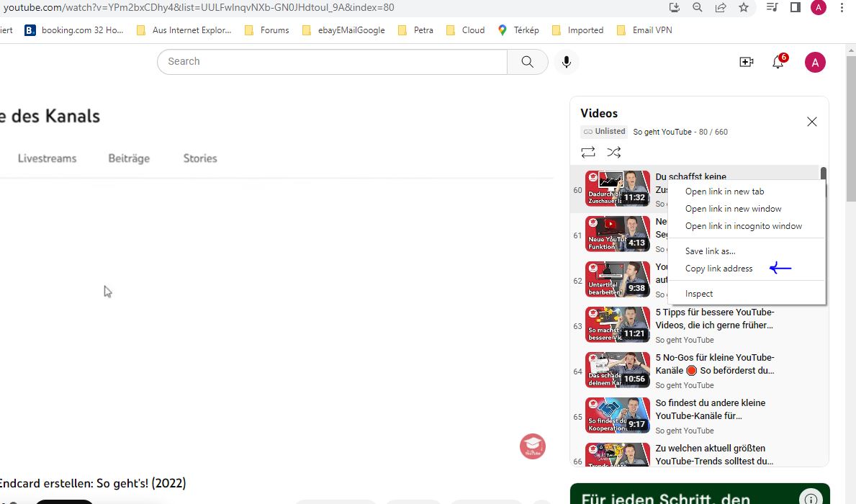The height and width of the screenshot is (504, 856).
Task: Bookmark this page with the star icon
Action: tap(744, 7)
